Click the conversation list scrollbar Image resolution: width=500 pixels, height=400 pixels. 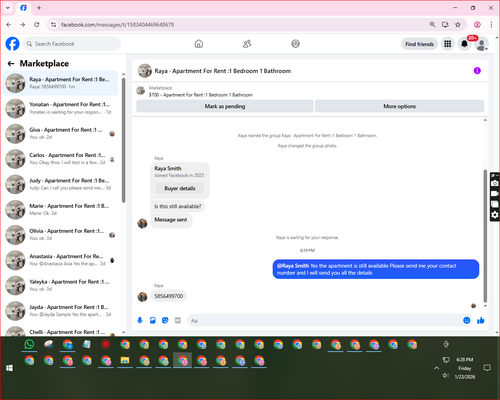pyautogui.click(x=123, y=140)
